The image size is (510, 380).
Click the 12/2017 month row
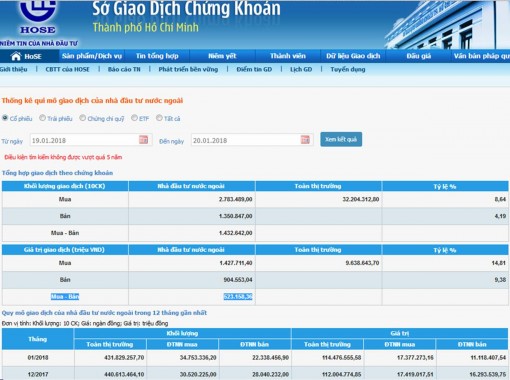pos(255,373)
